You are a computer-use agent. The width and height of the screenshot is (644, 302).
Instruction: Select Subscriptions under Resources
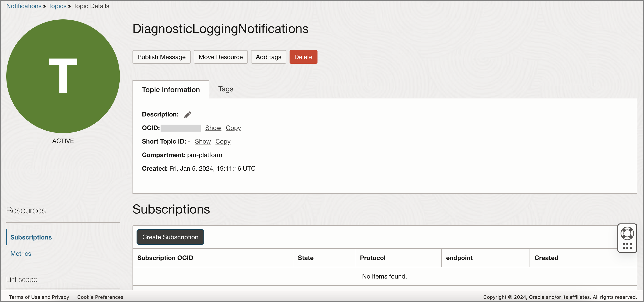click(31, 237)
